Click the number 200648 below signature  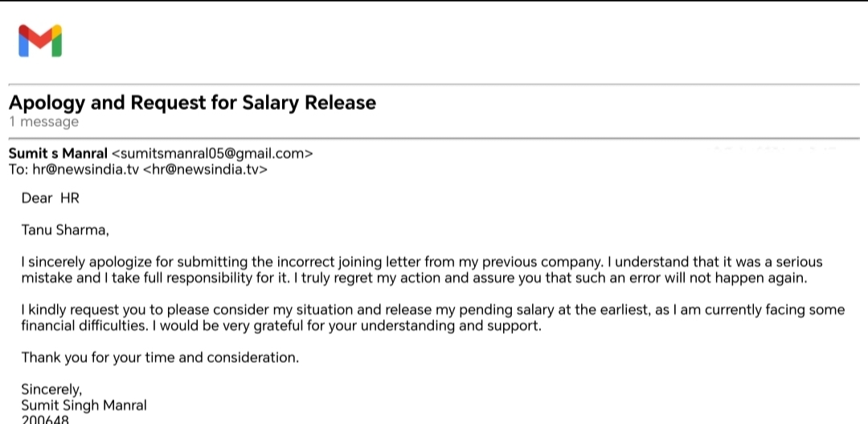click(45, 419)
